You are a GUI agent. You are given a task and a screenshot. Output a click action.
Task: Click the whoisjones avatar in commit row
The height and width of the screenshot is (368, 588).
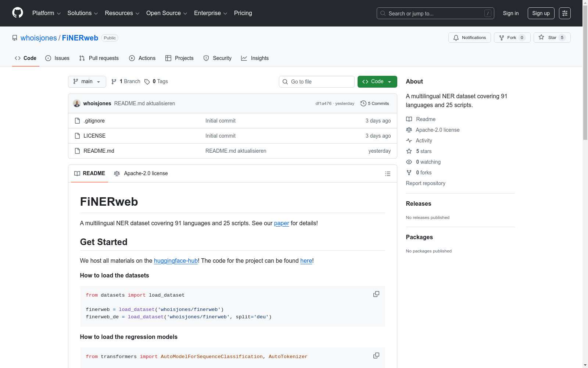77,103
